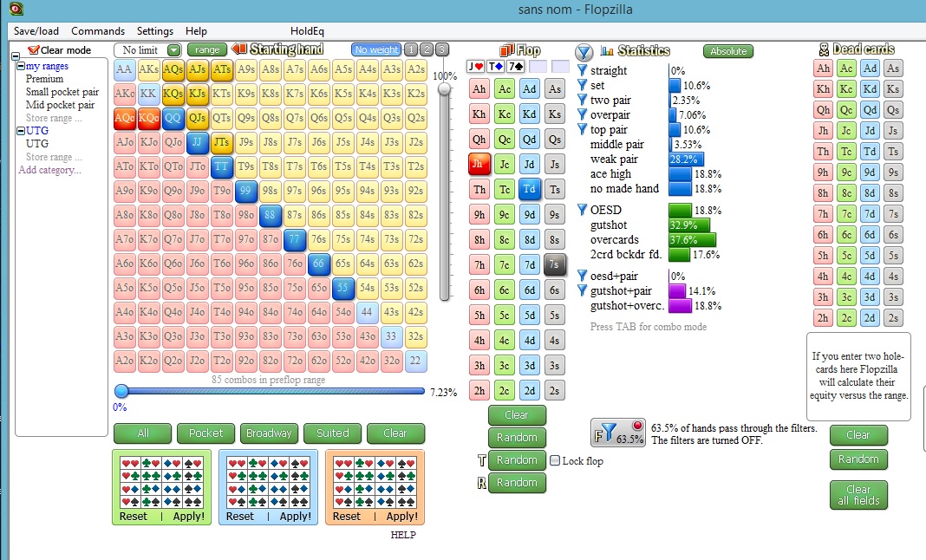Viewport: 926px width, 560px height.
Task: Click the Pocket pairs button
Action: coord(205,433)
